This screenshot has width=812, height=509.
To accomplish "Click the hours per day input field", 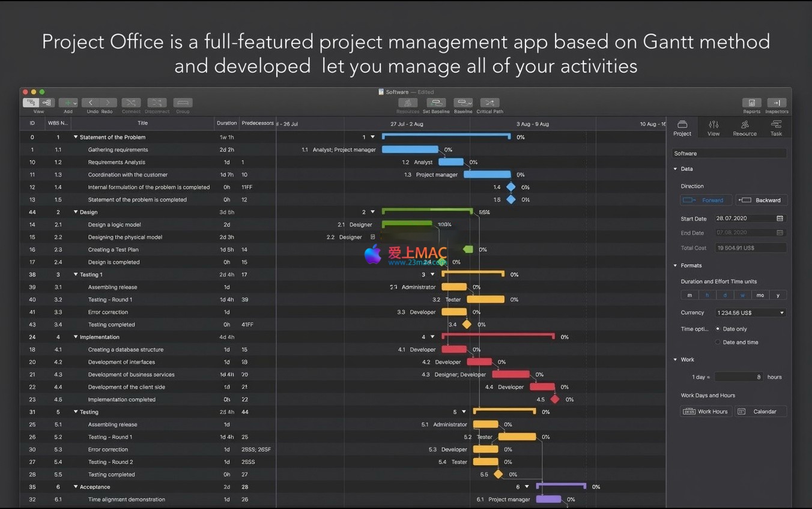I will pos(739,377).
